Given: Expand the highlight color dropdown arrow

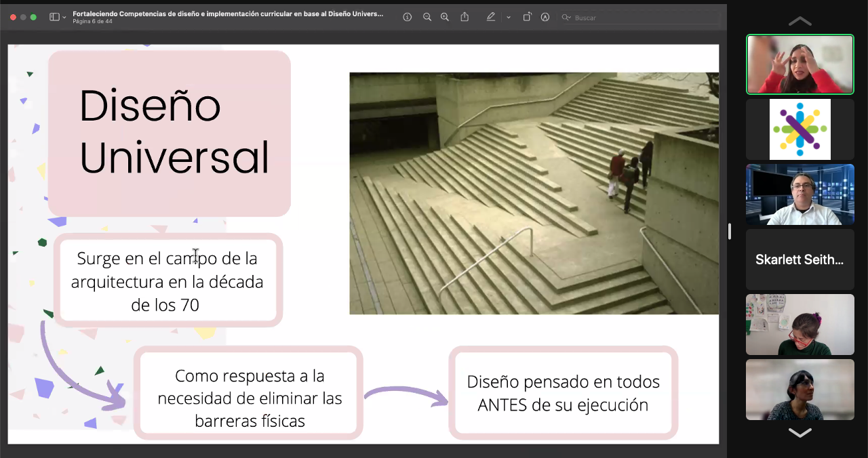Looking at the screenshot, I should coord(508,17).
